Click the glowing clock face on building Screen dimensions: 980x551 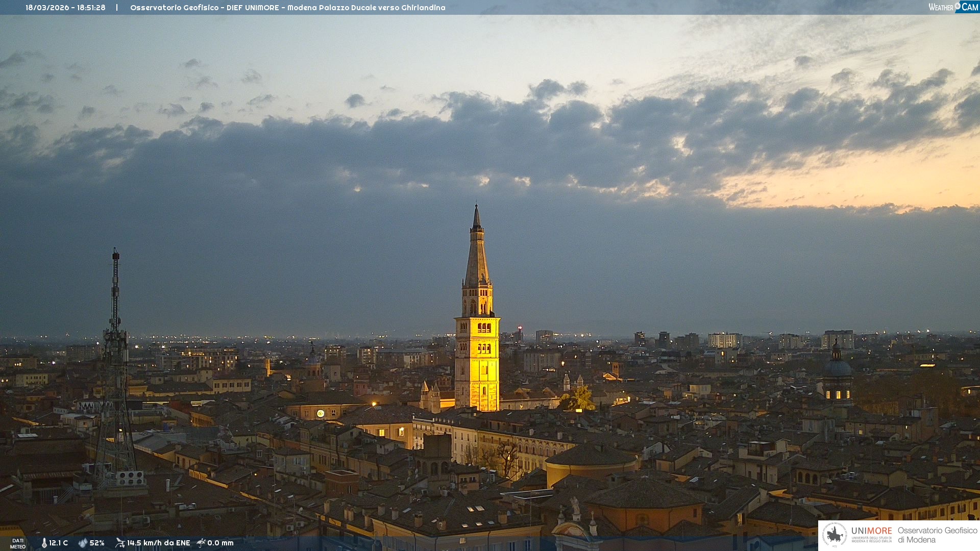321,413
